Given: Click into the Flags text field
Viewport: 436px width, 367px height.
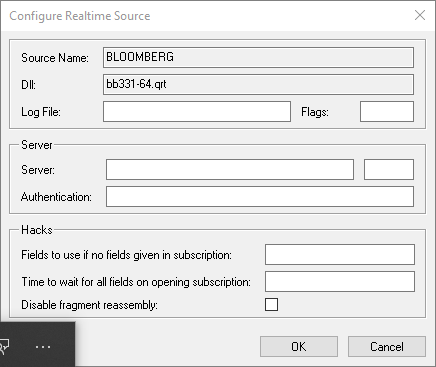Looking at the screenshot, I should click(x=387, y=111).
